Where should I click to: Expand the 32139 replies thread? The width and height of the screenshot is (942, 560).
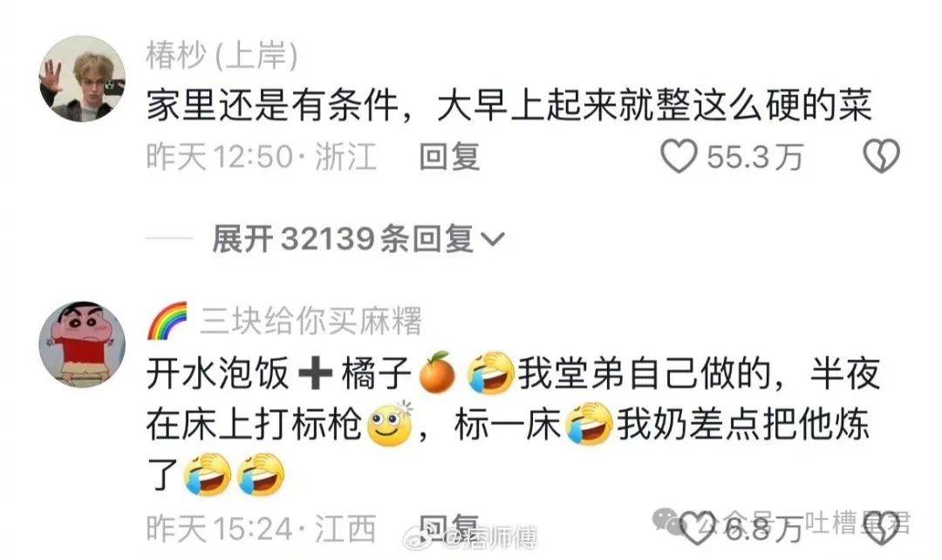click(x=358, y=239)
